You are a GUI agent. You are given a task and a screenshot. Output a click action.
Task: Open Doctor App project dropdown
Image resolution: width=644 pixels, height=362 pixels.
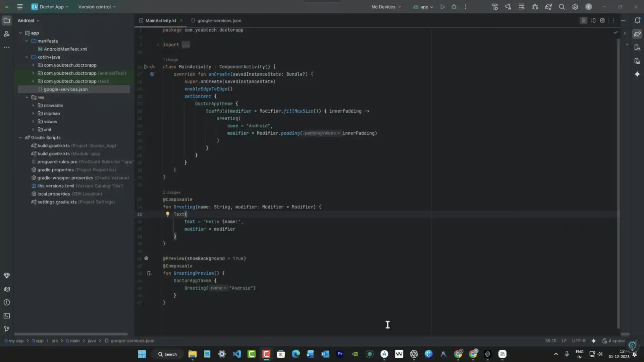tap(50, 7)
